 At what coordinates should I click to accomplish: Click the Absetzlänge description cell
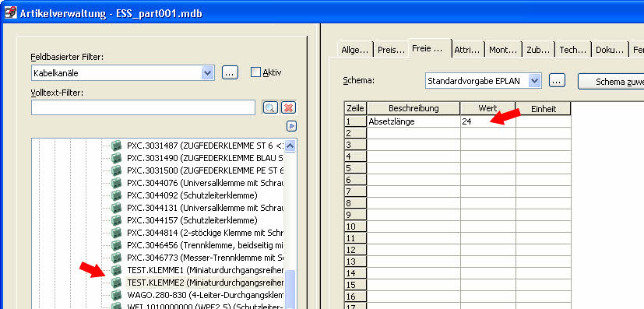click(413, 121)
